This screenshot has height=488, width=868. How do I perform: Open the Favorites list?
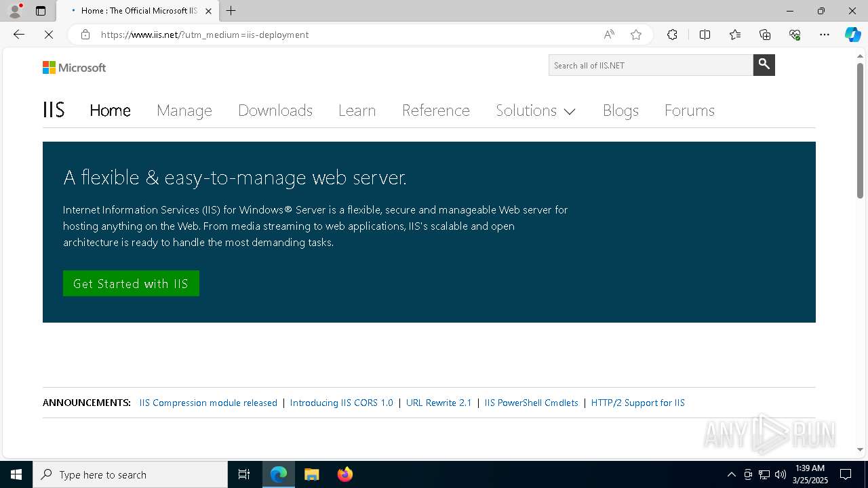[735, 35]
